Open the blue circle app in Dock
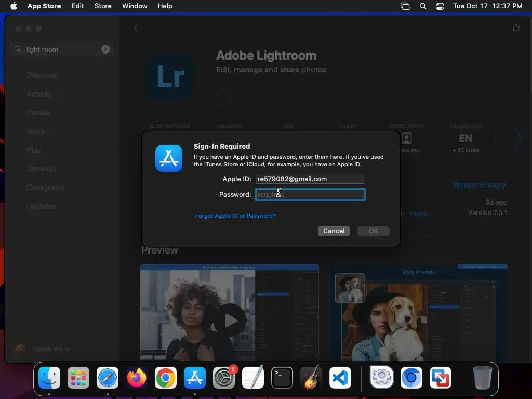The image size is (532, 399). pyautogui.click(x=411, y=378)
